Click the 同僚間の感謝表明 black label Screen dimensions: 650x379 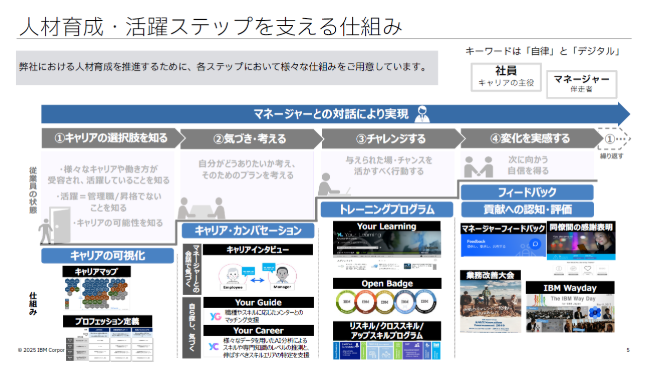pos(581,227)
